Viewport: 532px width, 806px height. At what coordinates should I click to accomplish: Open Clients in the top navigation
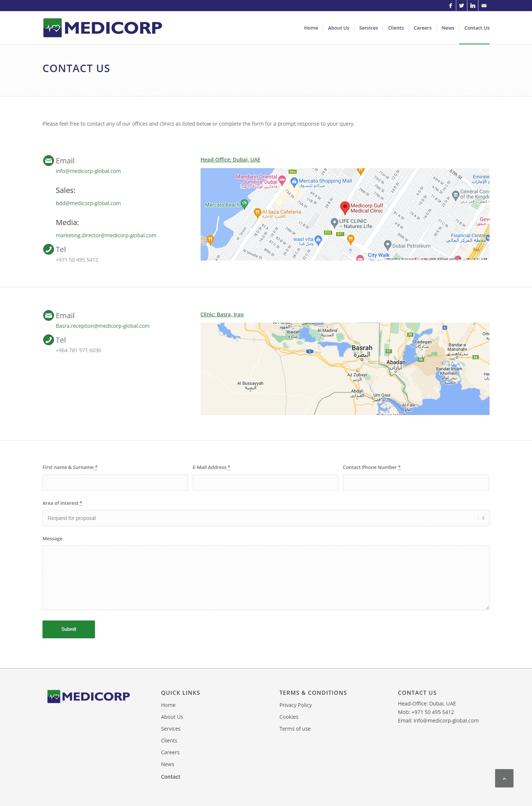(x=396, y=28)
